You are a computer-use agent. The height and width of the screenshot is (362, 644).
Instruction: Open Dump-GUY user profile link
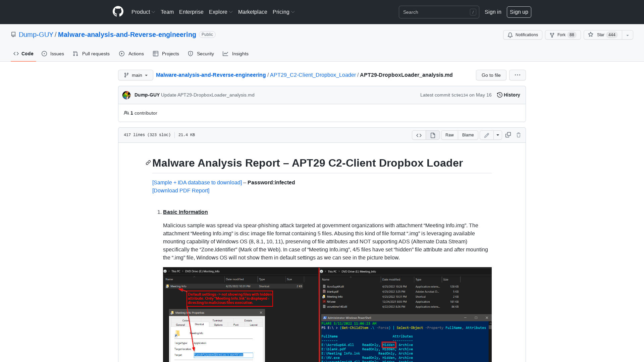coord(36,35)
